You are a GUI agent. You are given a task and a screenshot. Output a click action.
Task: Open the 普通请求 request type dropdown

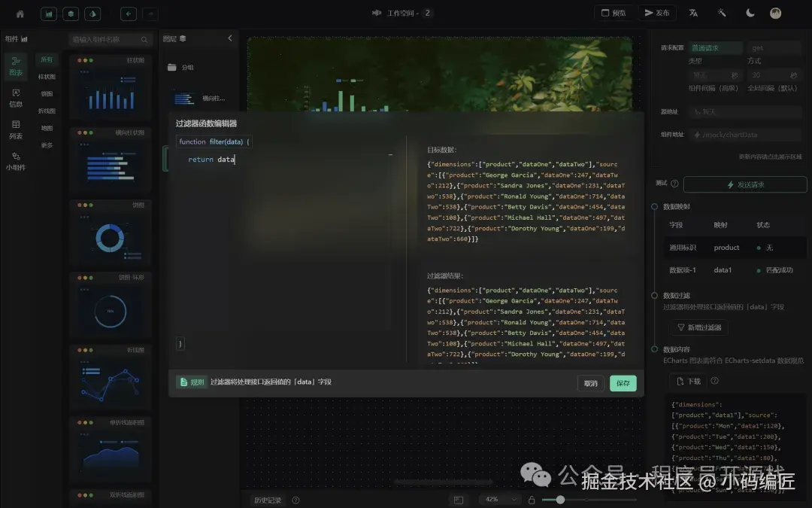click(x=715, y=47)
